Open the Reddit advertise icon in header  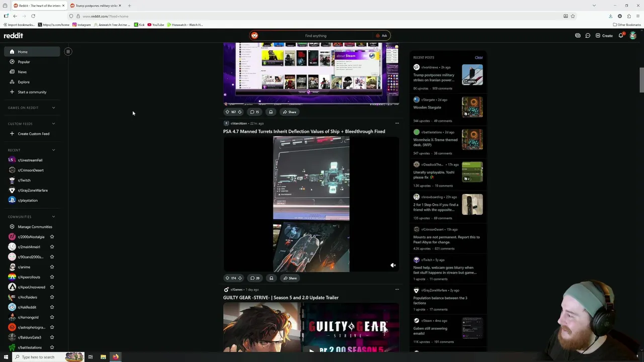pyautogui.click(x=578, y=36)
